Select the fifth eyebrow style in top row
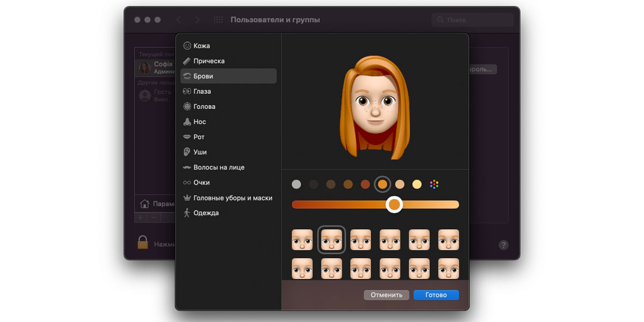Screen dimensions: 644x322 419,240
